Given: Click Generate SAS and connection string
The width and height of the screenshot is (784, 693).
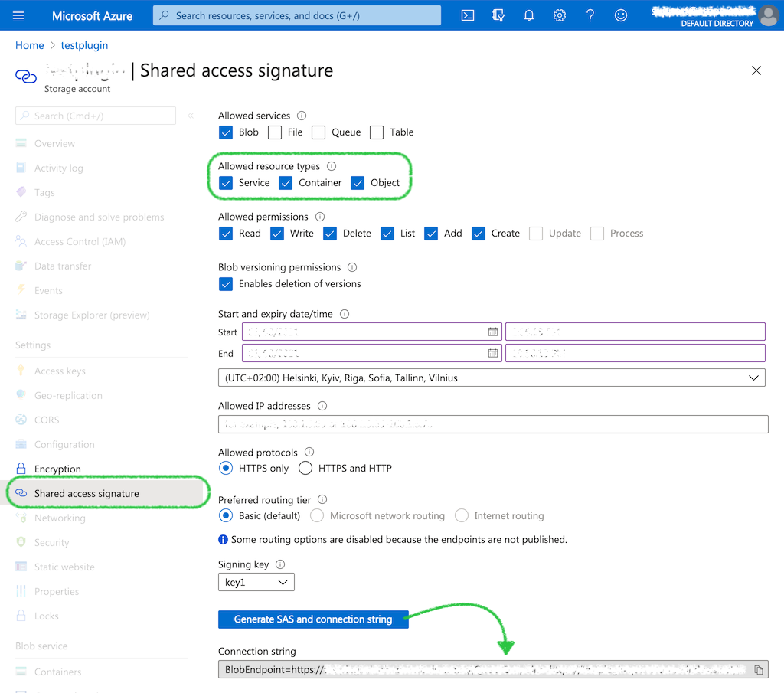Looking at the screenshot, I should 313,619.
